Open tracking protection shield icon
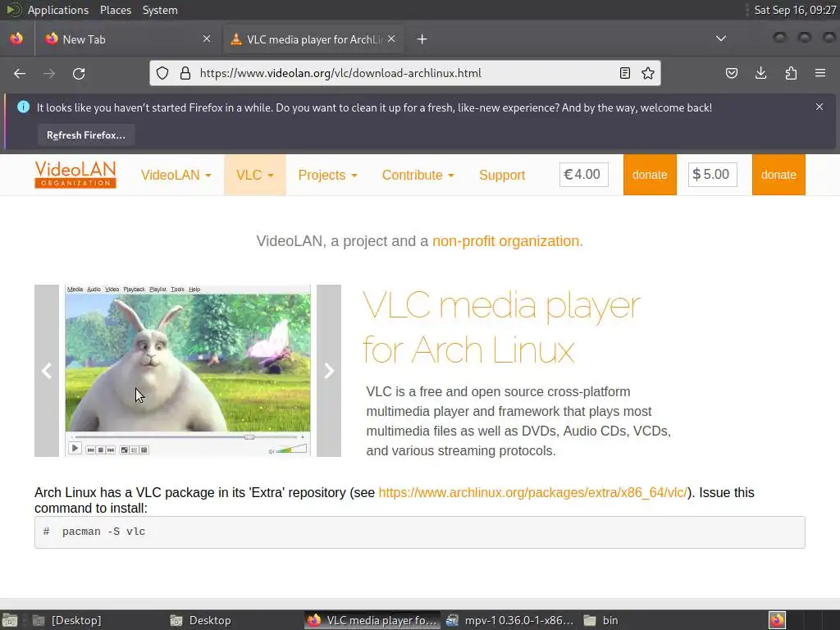 coord(162,73)
